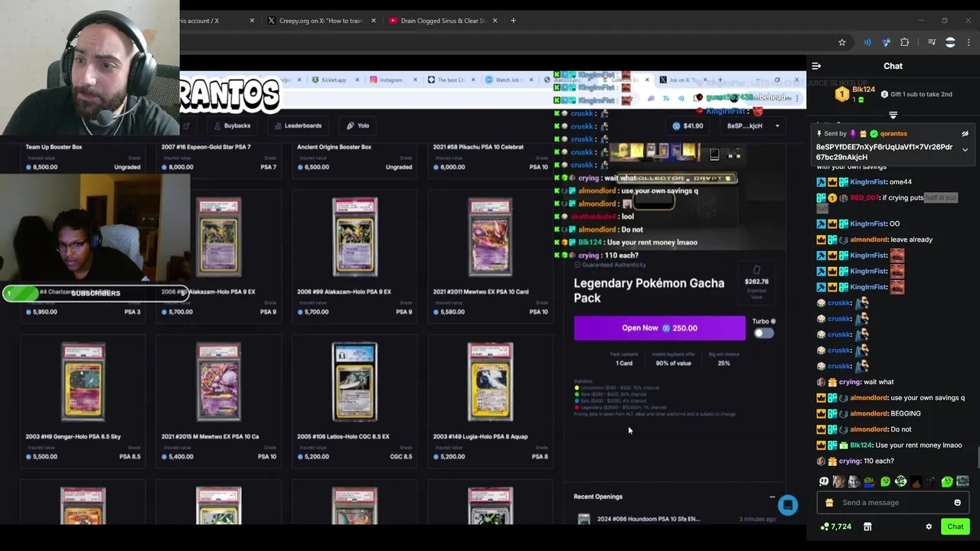Open the Yolo tab
The width and height of the screenshot is (980, 551).
coord(358,126)
